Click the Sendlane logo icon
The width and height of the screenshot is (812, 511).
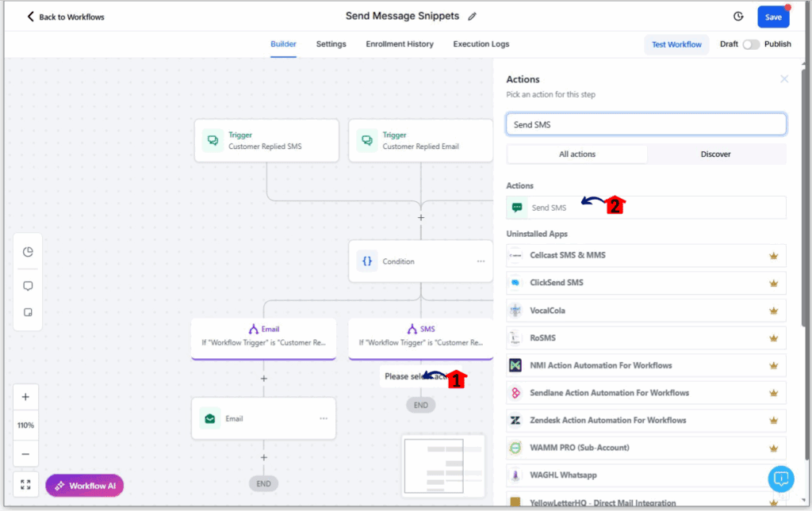tap(515, 393)
